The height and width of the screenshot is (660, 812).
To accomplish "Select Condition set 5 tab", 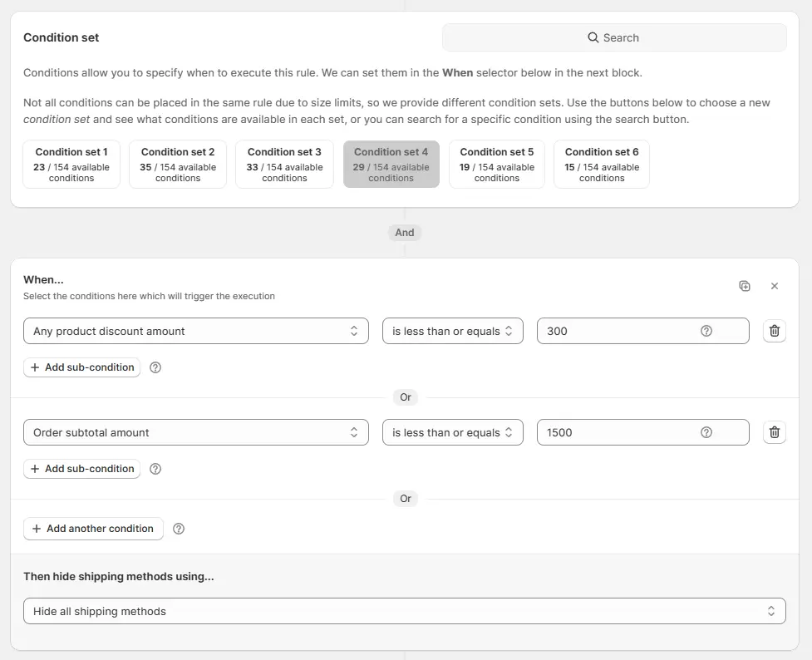I will tap(497, 164).
